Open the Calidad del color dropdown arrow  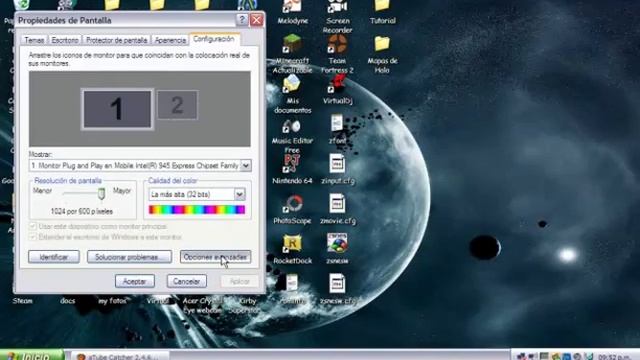240,194
